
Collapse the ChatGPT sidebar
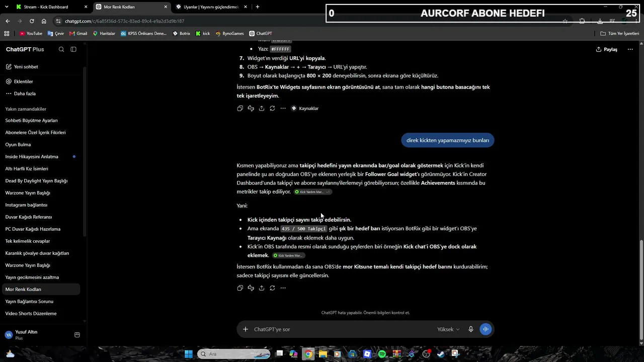click(x=73, y=49)
